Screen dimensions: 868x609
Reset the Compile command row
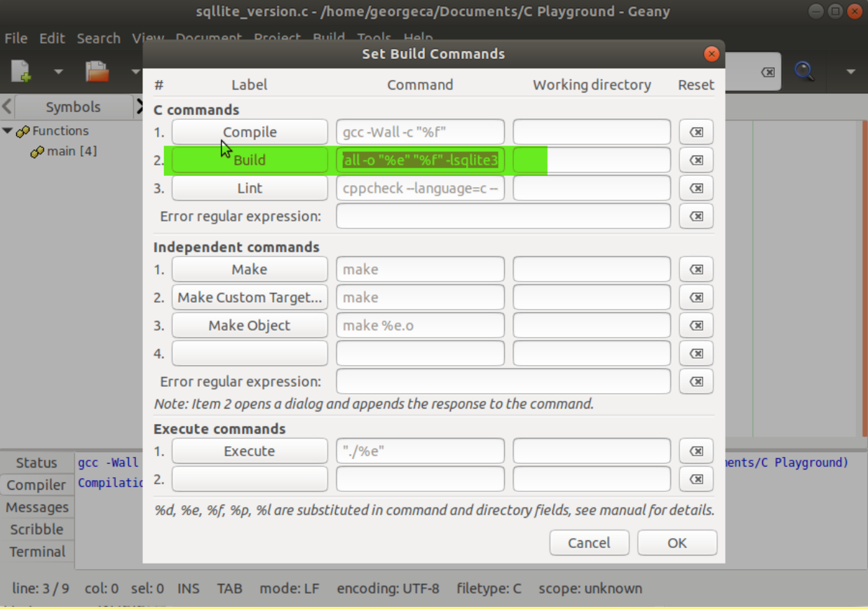click(x=696, y=132)
